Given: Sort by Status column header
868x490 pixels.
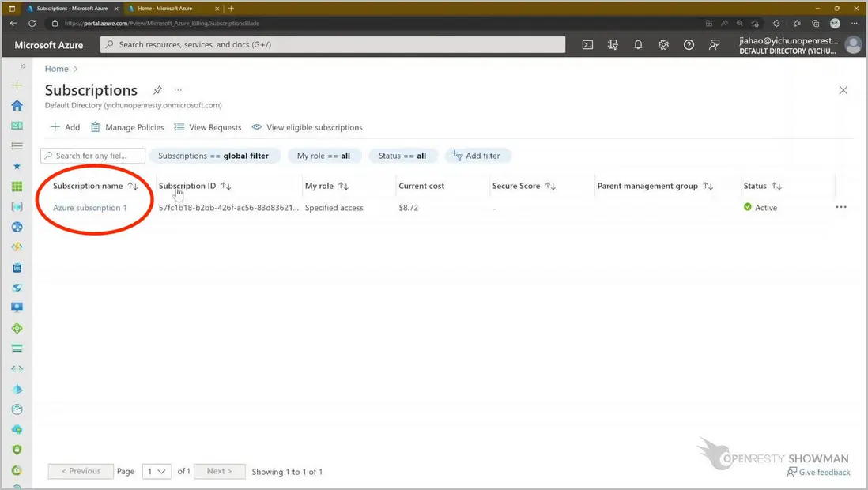Looking at the screenshot, I should point(762,186).
